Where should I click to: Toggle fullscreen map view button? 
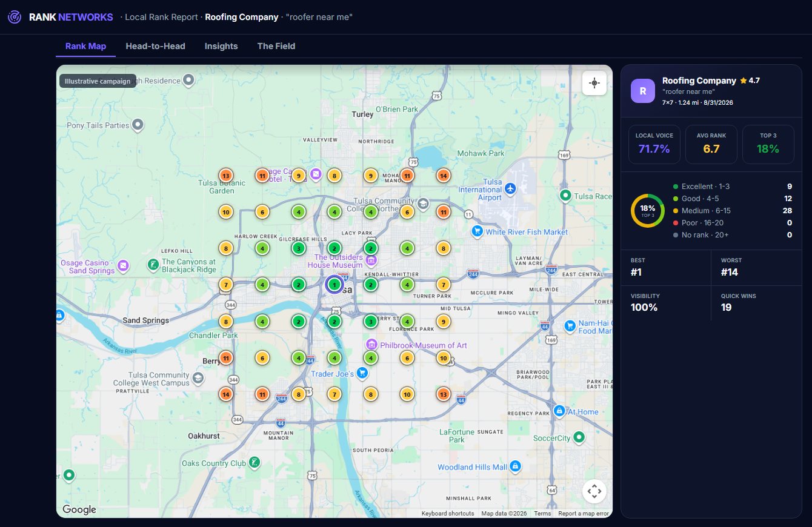tap(594, 491)
